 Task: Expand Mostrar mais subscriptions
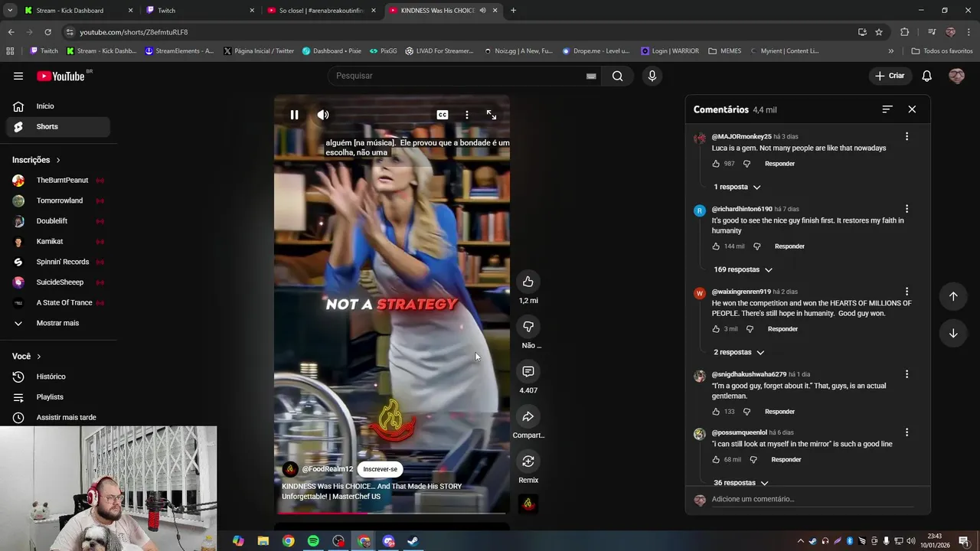pyautogui.click(x=58, y=323)
